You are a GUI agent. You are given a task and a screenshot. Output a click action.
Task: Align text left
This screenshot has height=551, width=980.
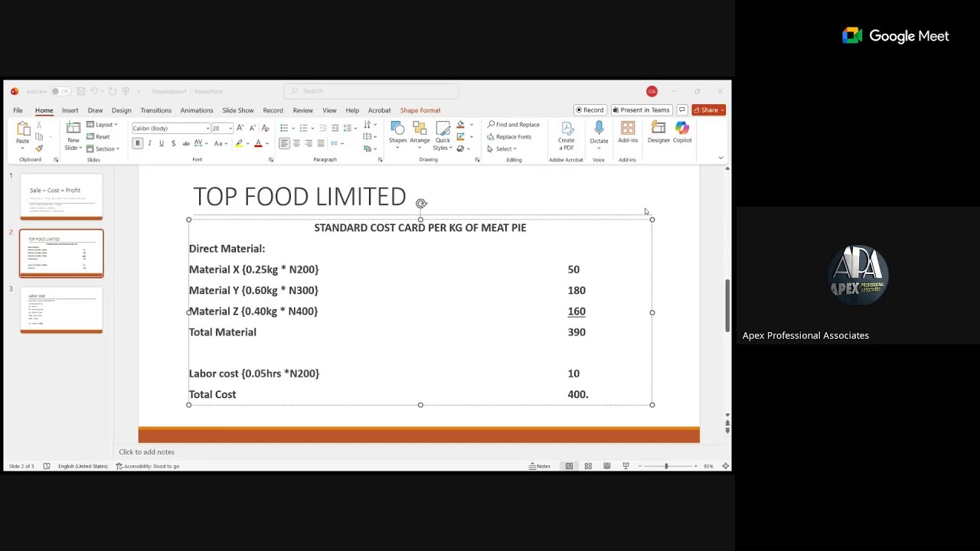tap(284, 143)
